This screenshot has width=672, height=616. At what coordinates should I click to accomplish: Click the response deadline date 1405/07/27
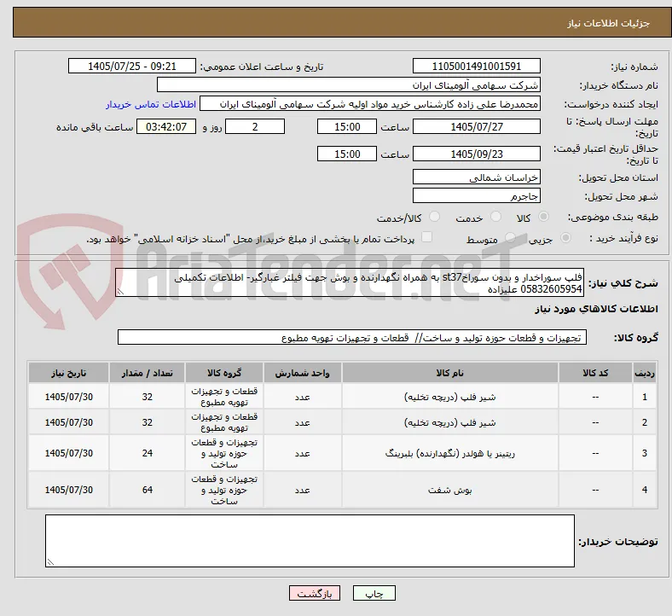pos(477,127)
